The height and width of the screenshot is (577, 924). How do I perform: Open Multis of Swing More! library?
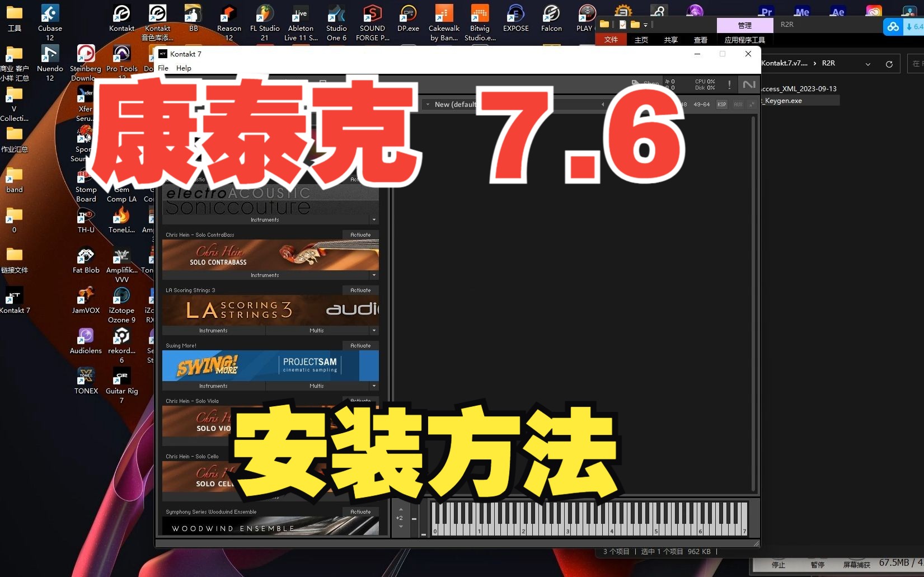(317, 386)
